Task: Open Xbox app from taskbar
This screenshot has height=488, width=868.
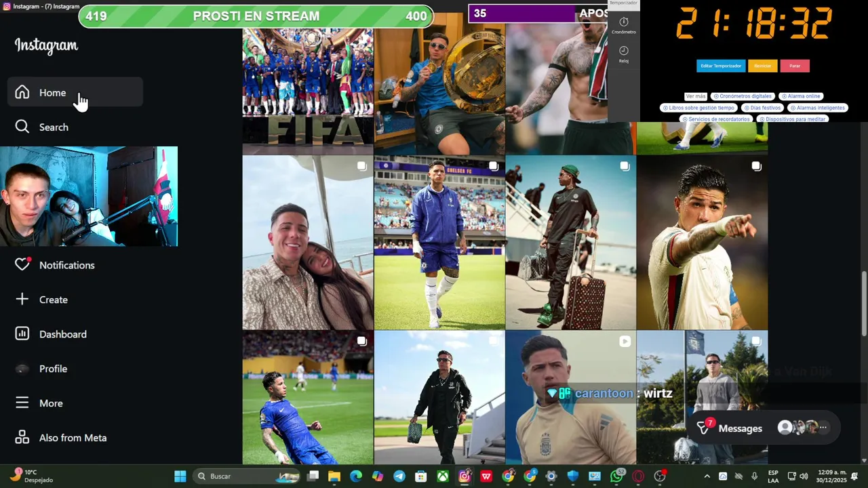Action: [x=442, y=476]
